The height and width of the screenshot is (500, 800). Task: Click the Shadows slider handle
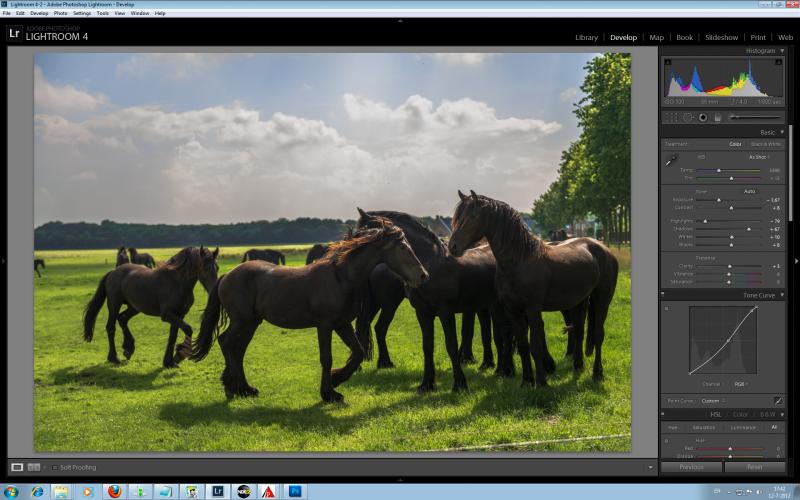(748, 229)
